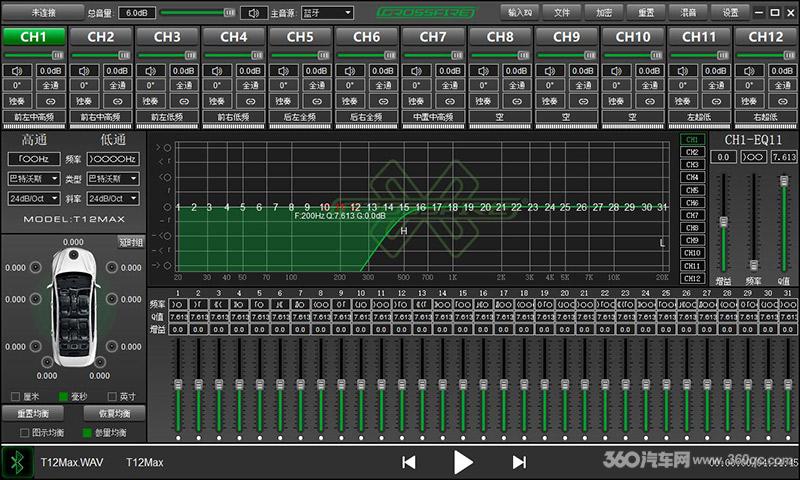
Task: Click the master volume slider handle
Action: 230,12
